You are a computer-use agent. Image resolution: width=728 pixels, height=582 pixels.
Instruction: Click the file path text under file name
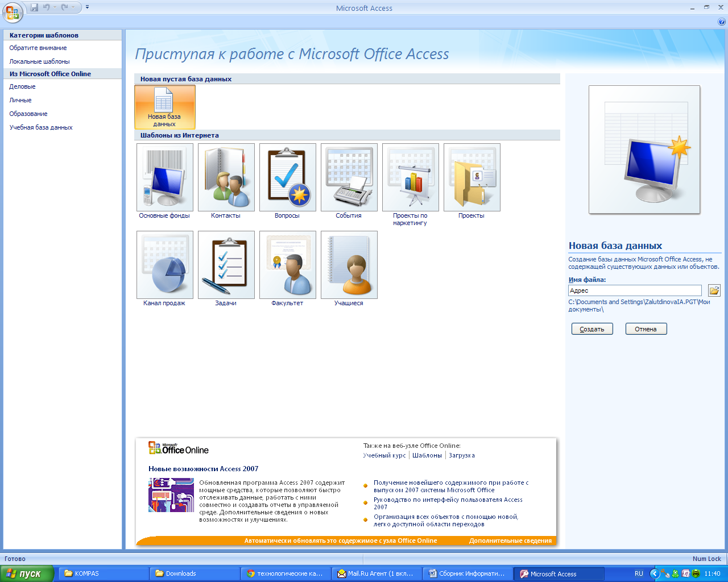(639, 306)
